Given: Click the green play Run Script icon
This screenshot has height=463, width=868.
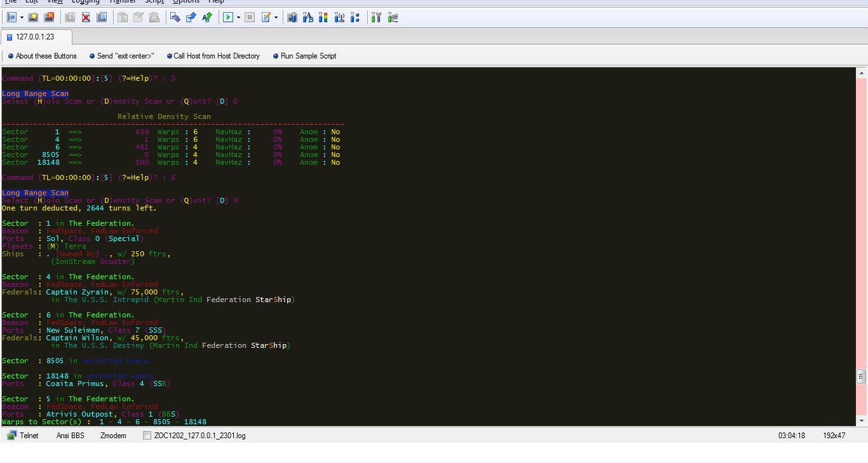Looking at the screenshot, I should point(227,17).
